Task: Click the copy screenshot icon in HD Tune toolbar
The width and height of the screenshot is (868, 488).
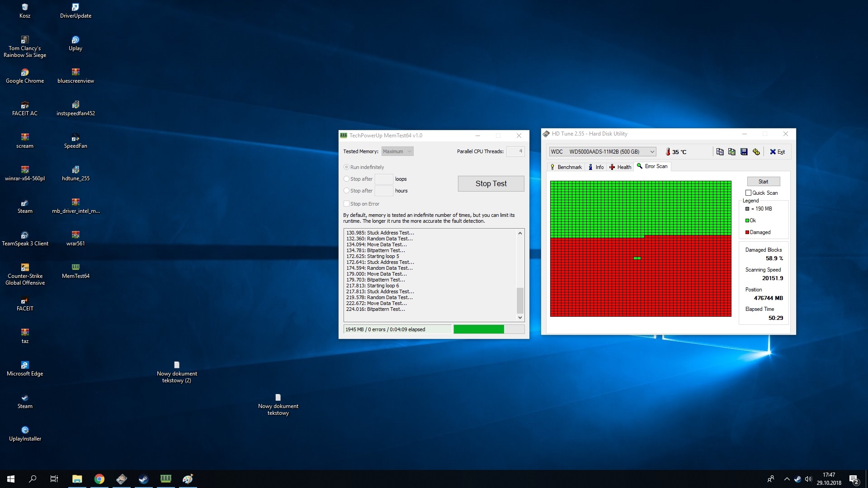Action: pos(732,152)
